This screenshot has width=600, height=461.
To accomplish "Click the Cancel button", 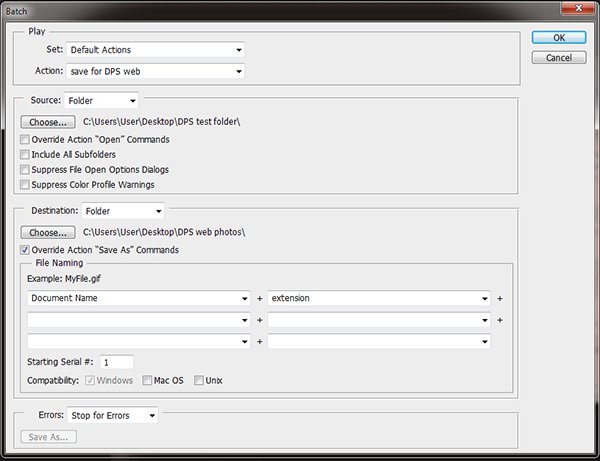I will click(x=558, y=58).
